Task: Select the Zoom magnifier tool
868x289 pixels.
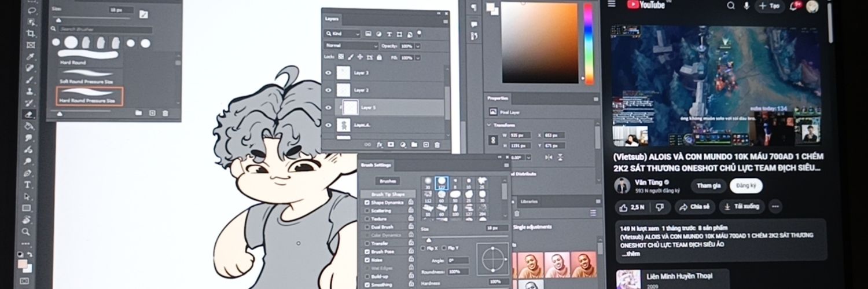Action: (x=26, y=232)
